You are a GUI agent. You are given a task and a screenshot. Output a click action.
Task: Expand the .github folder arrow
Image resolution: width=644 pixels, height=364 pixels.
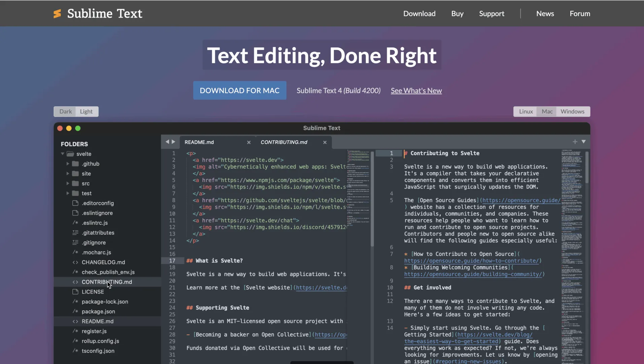coord(68,164)
